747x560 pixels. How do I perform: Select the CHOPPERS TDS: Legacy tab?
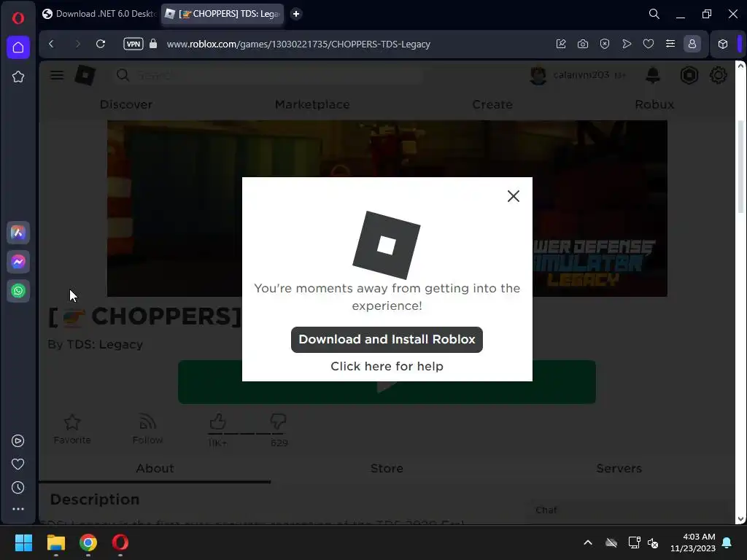pos(222,14)
